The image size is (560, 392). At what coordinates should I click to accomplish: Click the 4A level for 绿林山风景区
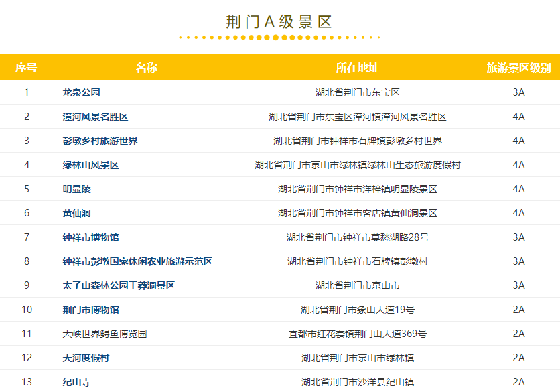click(518, 165)
